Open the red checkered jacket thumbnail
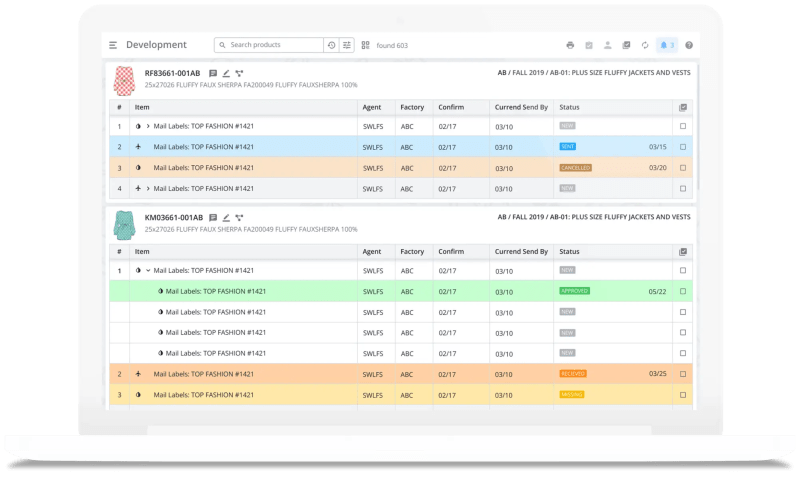Screen dimensions: 799x492 124,81
